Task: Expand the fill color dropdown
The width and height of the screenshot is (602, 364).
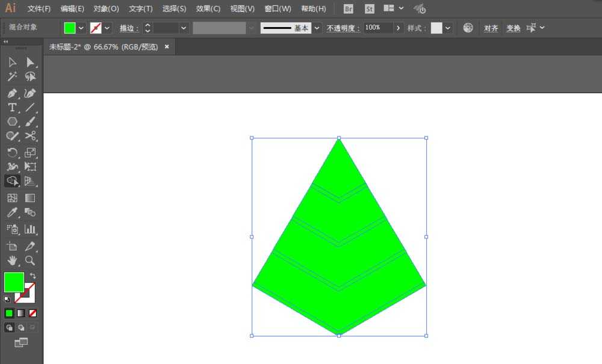Action: tap(81, 28)
